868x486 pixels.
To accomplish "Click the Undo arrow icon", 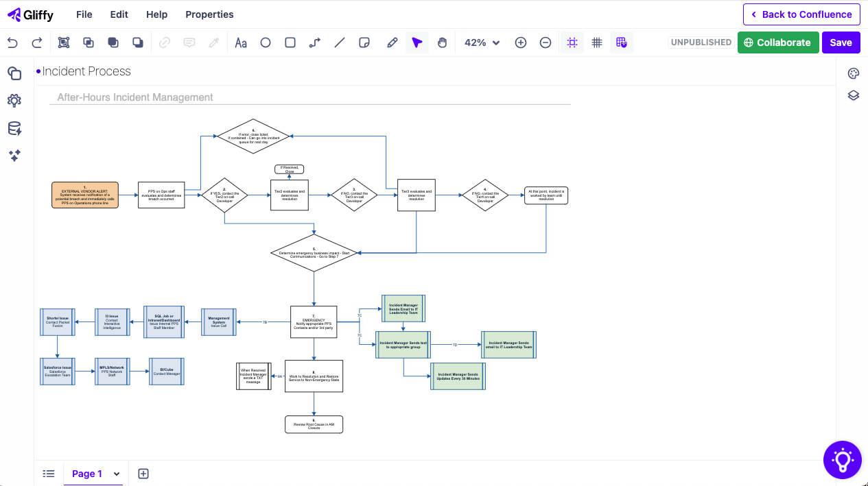I will click(x=12, y=42).
